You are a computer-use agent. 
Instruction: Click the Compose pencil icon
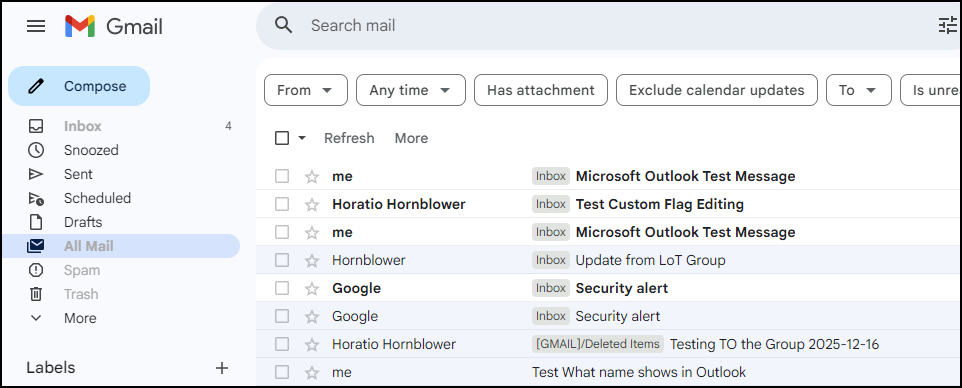click(x=36, y=86)
